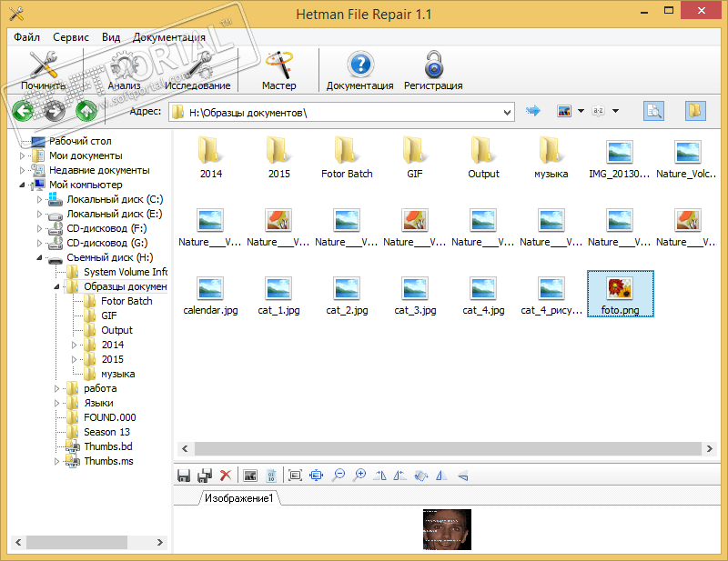Open the Fotor Batch folder icon in file list

347,150
